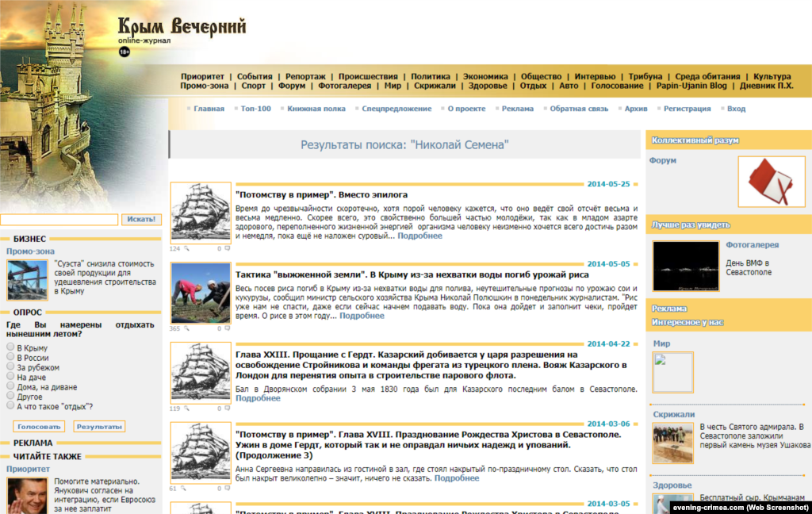Image resolution: width=812 pixels, height=514 pixels.
Task: Click into the site search text field
Action: point(59,220)
